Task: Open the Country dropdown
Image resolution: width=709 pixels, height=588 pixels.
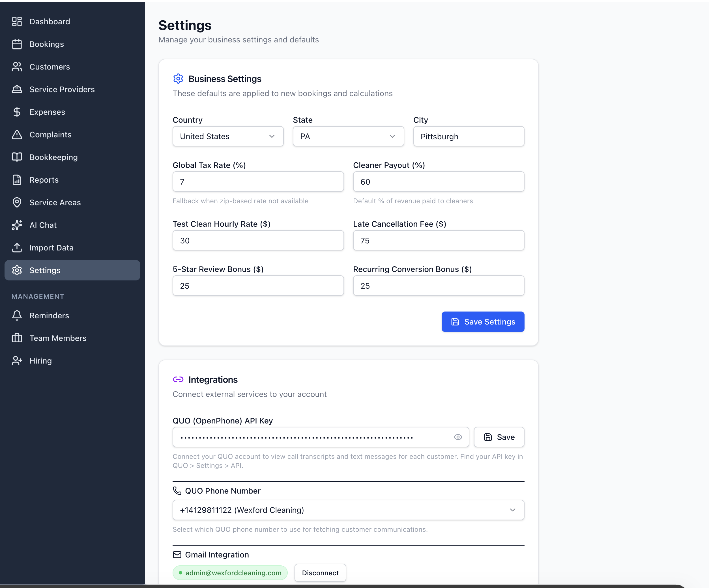Action: (228, 136)
